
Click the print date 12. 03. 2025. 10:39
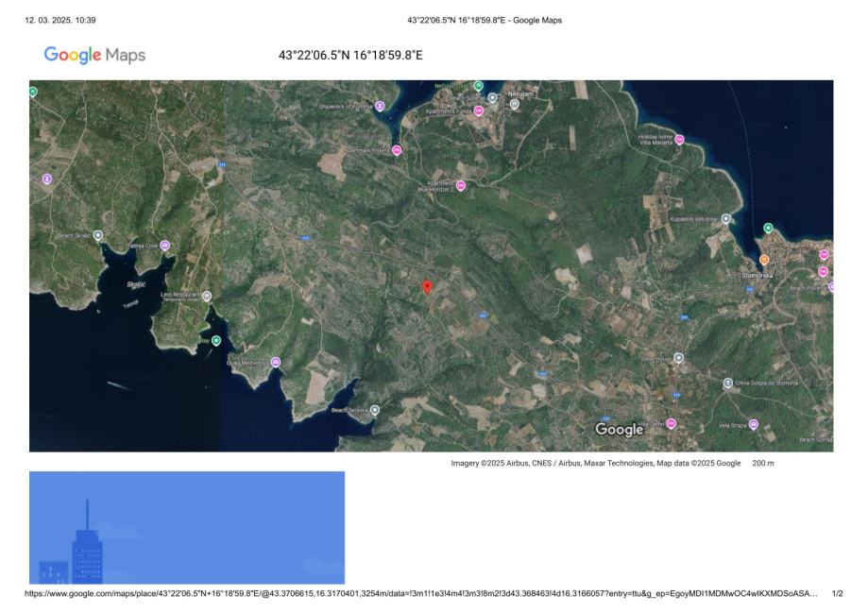coord(60,20)
